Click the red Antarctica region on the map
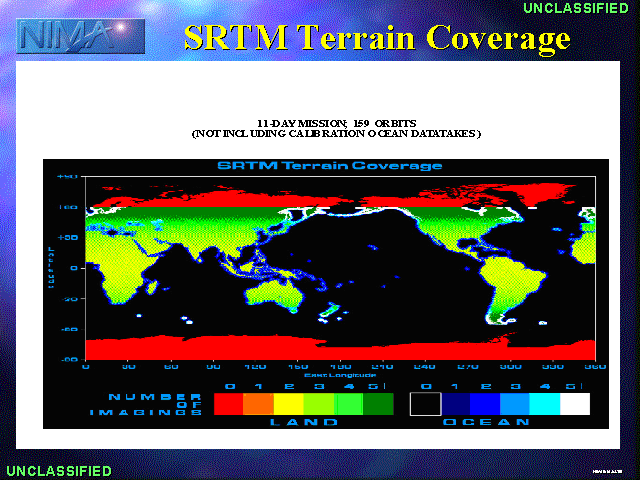Screen dimensions: 640x480 (340, 348)
